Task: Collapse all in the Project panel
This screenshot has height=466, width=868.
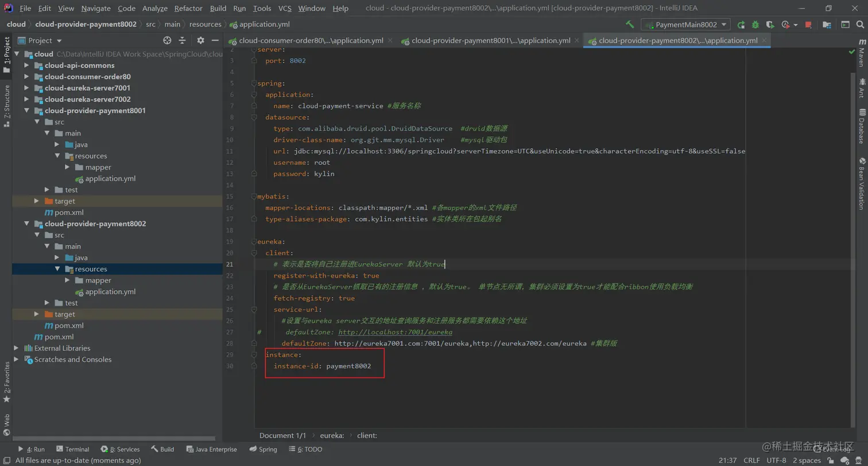Action: (x=182, y=40)
